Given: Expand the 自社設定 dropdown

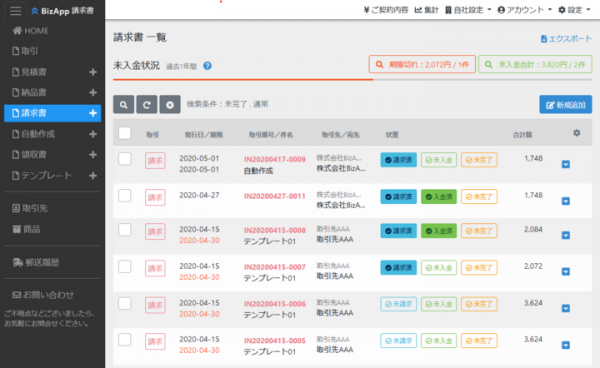Looking at the screenshot, I should coord(468,10).
